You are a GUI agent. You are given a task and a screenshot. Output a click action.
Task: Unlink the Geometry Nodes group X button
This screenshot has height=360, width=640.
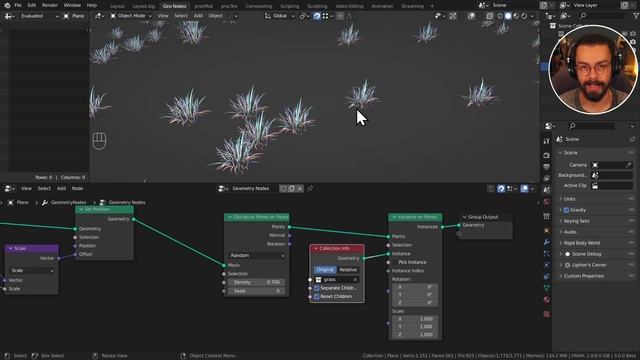(x=300, y=189)
